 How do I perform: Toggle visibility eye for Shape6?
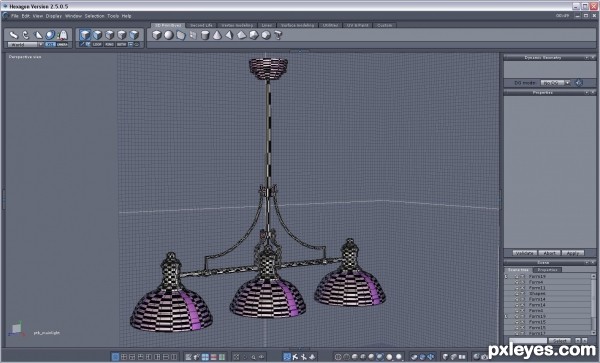click(517, 293)
